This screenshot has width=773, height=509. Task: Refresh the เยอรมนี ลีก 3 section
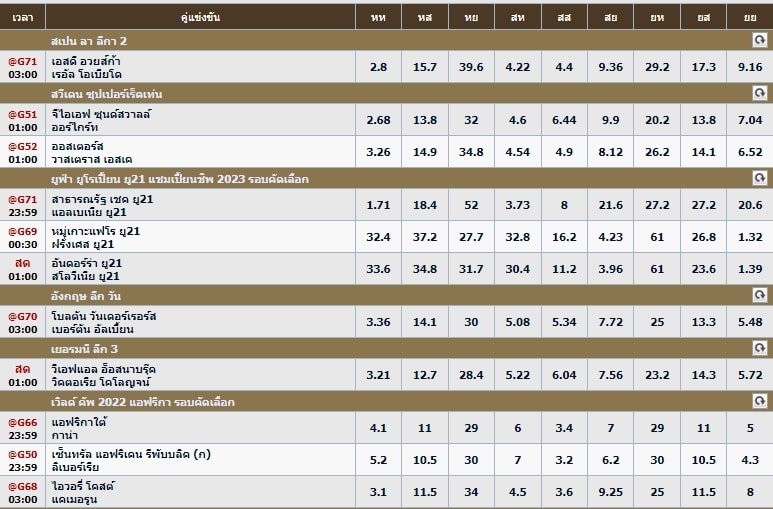759,348
